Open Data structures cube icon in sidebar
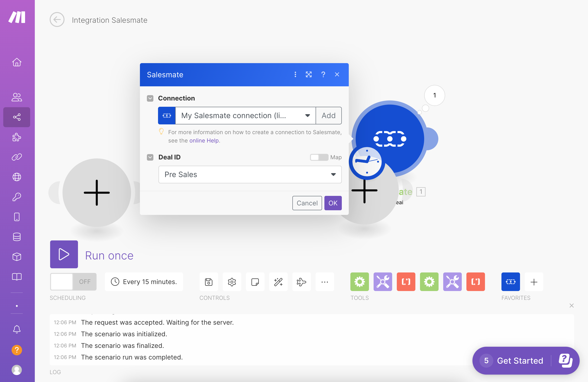The width and height of the screenshot is (588, 382). 17,257
